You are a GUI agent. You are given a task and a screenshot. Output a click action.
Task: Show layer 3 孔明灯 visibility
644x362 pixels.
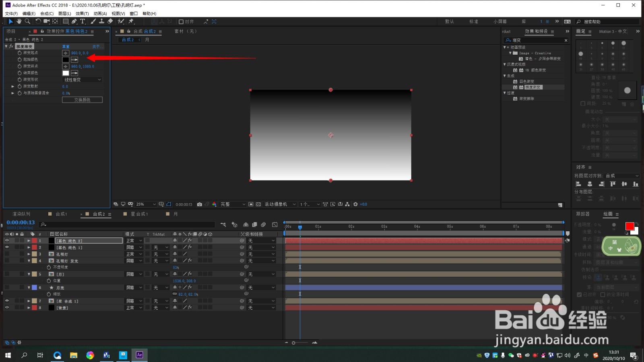coord(7,254)
